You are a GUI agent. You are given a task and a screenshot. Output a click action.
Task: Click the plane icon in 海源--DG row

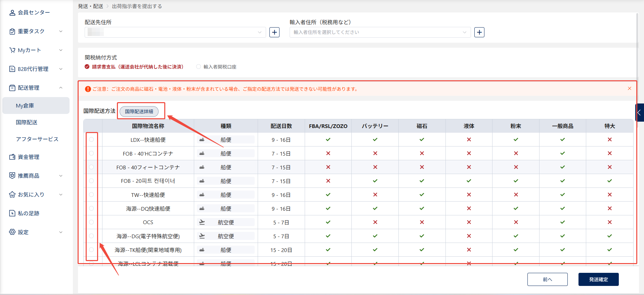pyautogui.click(x=202, y=236)
